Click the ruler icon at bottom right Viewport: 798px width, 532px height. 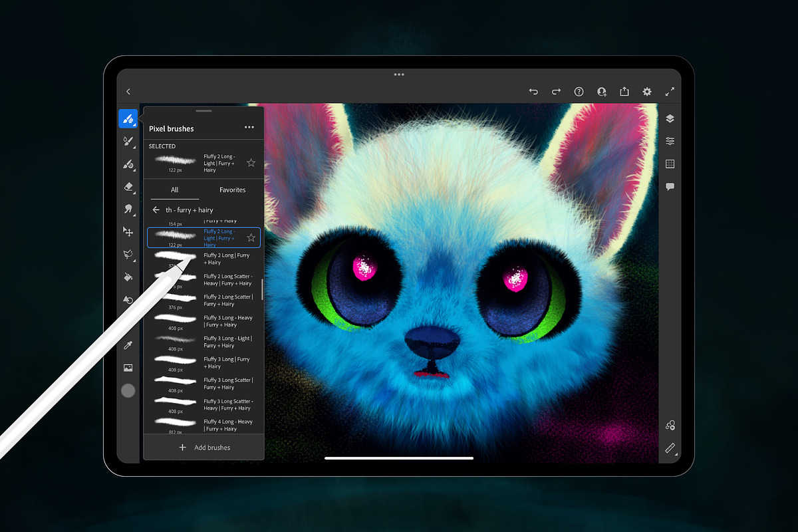pos(670,448)
